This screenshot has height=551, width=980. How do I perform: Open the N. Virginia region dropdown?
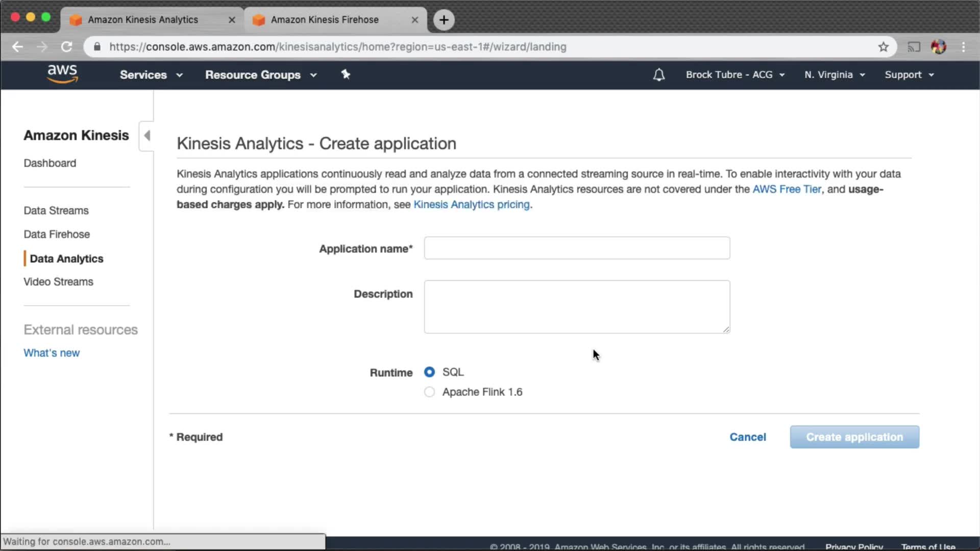click(x=835, y=75)
